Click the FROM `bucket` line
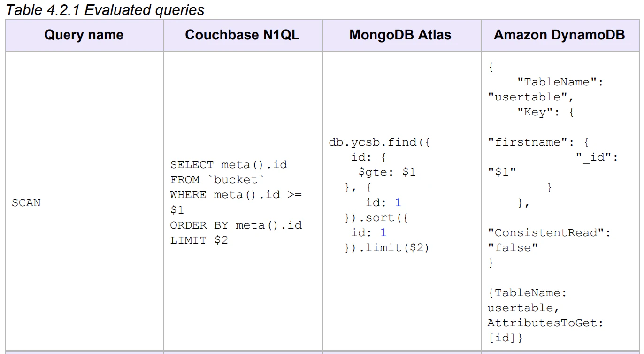Viewport: 644px width, 354px height. 217,180
